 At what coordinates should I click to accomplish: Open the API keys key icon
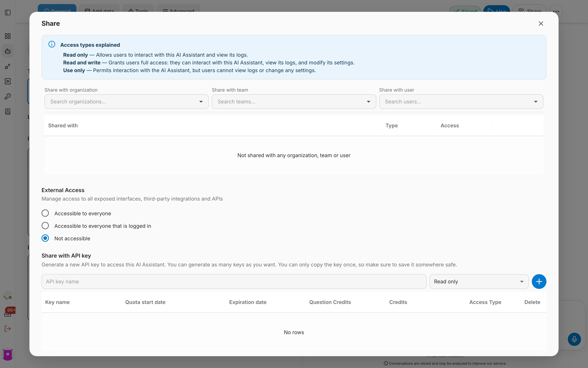click(8, 96)
